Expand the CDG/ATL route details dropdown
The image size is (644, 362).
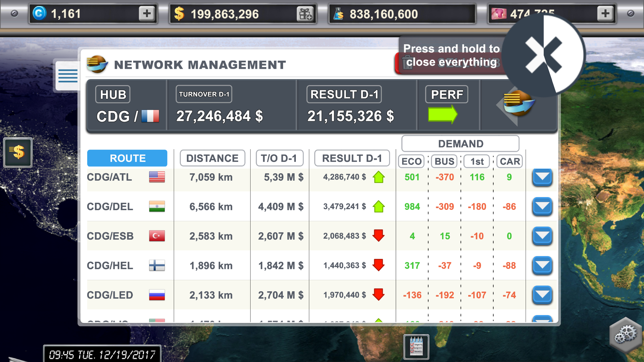pyautogui.click(x=541, y=177)
